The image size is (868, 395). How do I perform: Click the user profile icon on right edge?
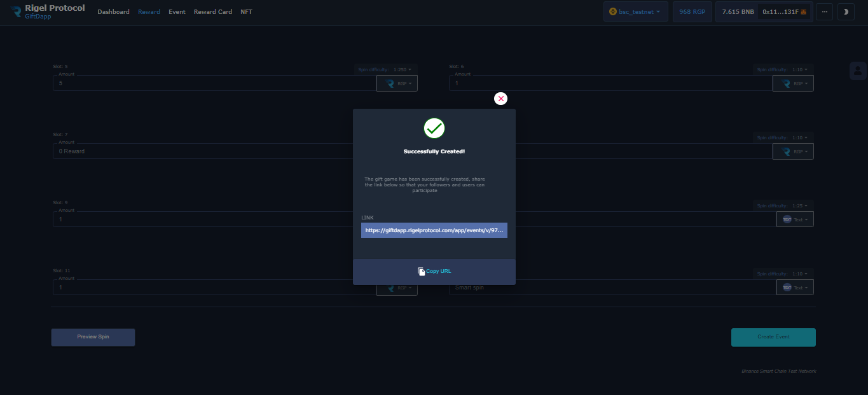pos(858,71)
